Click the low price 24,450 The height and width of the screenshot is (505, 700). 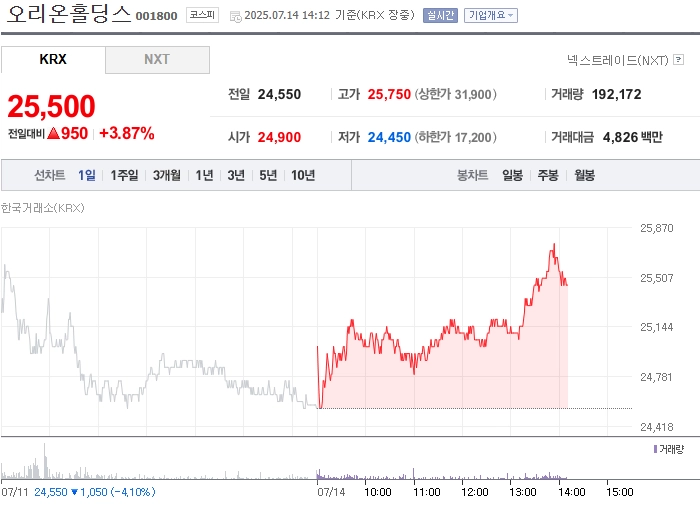tap(389, 137)
